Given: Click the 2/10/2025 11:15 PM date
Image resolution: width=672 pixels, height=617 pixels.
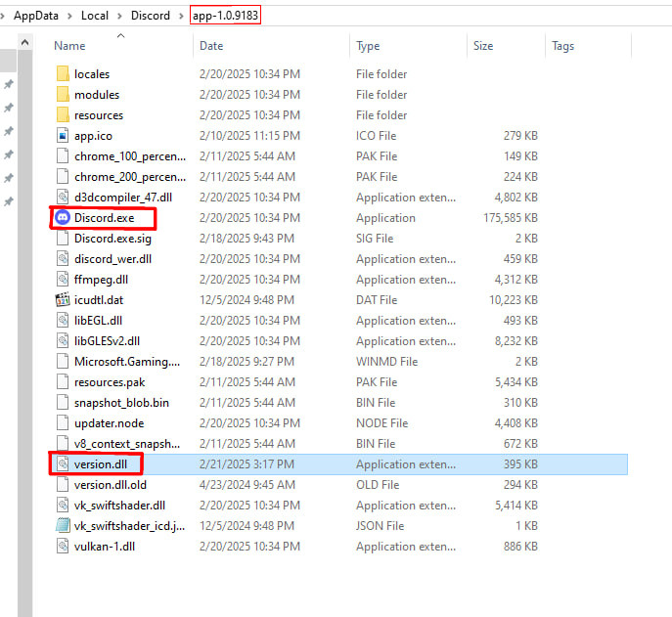Looking at the screenshot, I should coord(249,135).
